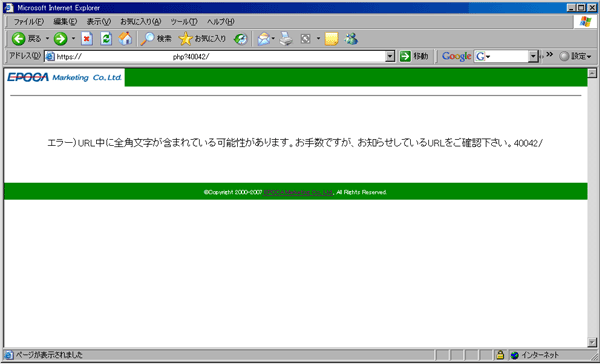Click the Windows flag logo in menu bar
The image size is (600, 364).
click(585, 21)
